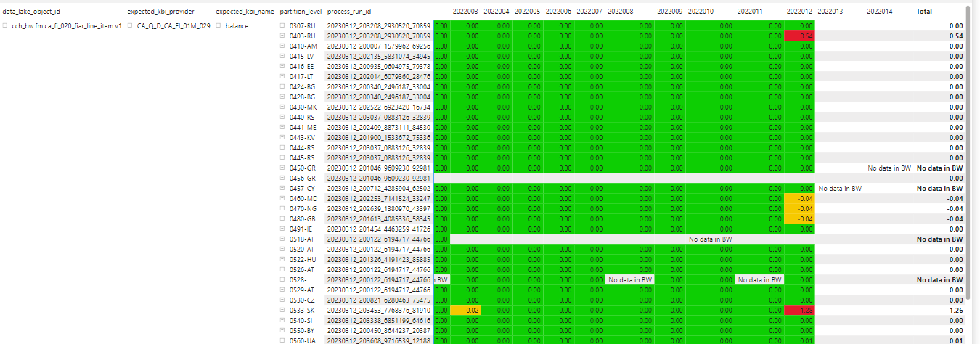Select the 1.26 total for 0533-SK
The width and height of the screenshot is (980, 344).
(x=955, y=310)
